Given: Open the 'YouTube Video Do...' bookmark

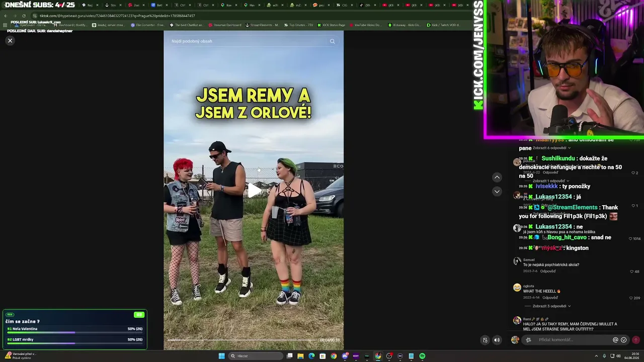Looking at the screenshot, I should pos(366,25).
